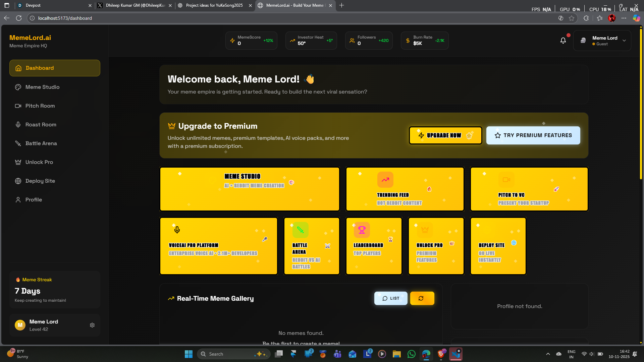Click the trending arrow icon on Trending Feed card
644x362 pixels.
coord(385,180)
